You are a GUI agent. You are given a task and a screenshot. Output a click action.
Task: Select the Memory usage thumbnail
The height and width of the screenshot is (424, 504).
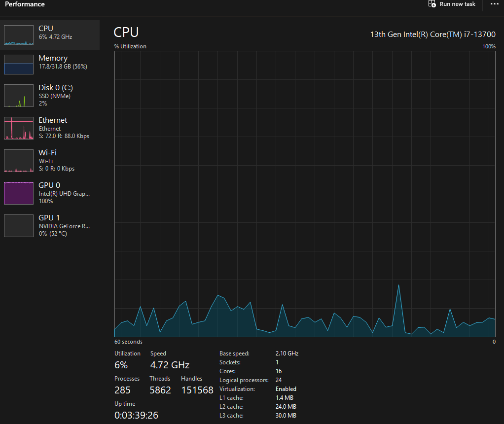click(19, 65)
